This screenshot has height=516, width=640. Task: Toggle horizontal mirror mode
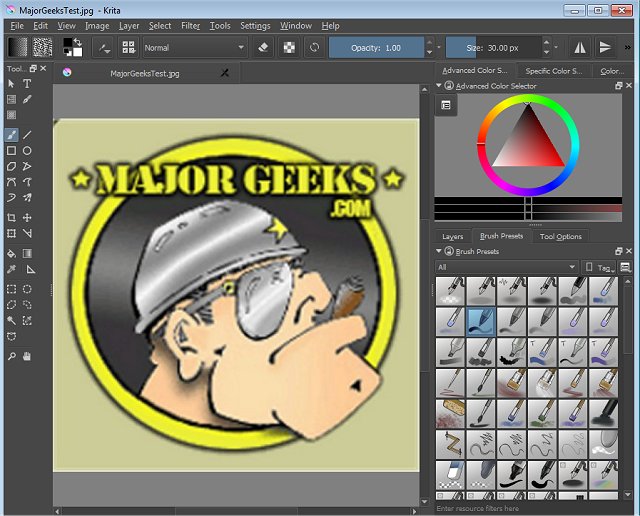click(579, 47)
